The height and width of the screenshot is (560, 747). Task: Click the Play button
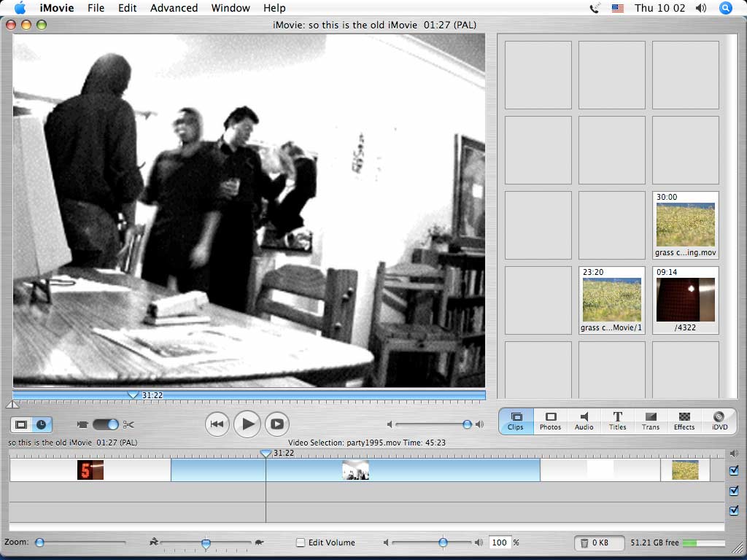[247, 424]
